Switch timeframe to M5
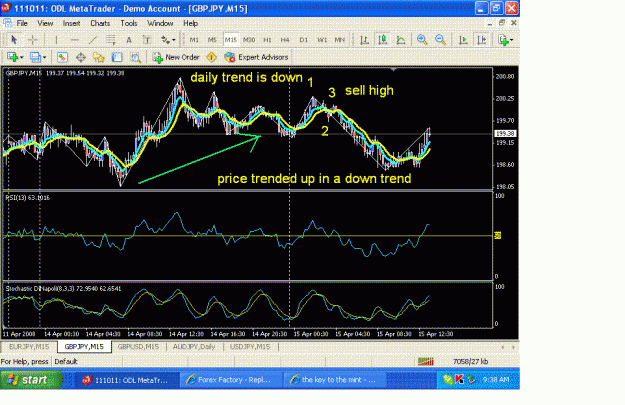The height and width of the screenshot is (405, 625). (x=212, y=40)
